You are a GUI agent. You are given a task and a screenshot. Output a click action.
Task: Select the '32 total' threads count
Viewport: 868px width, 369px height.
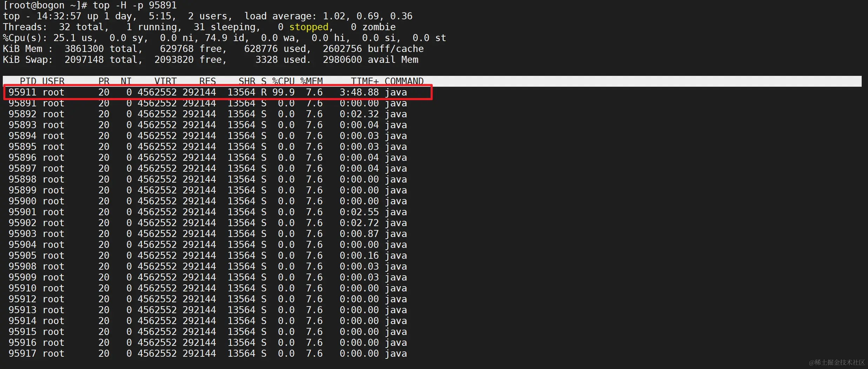point(81,27)
